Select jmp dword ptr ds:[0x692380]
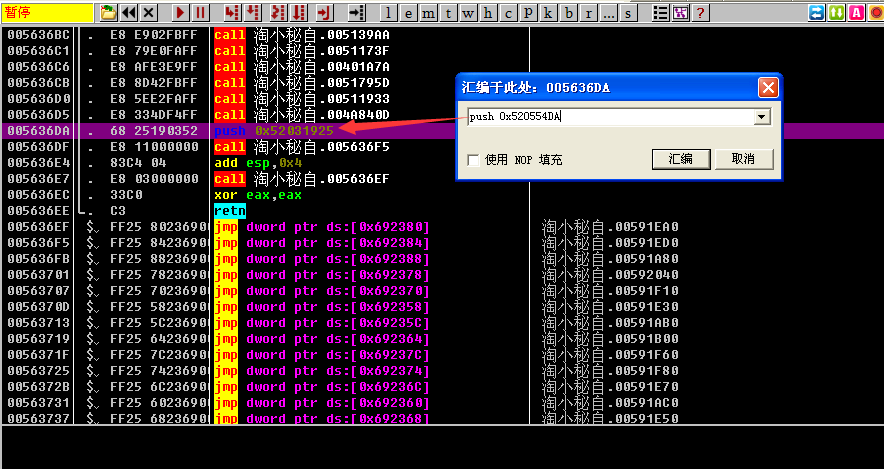This screenshot has height=469, width=884. (x=322, y=227)
